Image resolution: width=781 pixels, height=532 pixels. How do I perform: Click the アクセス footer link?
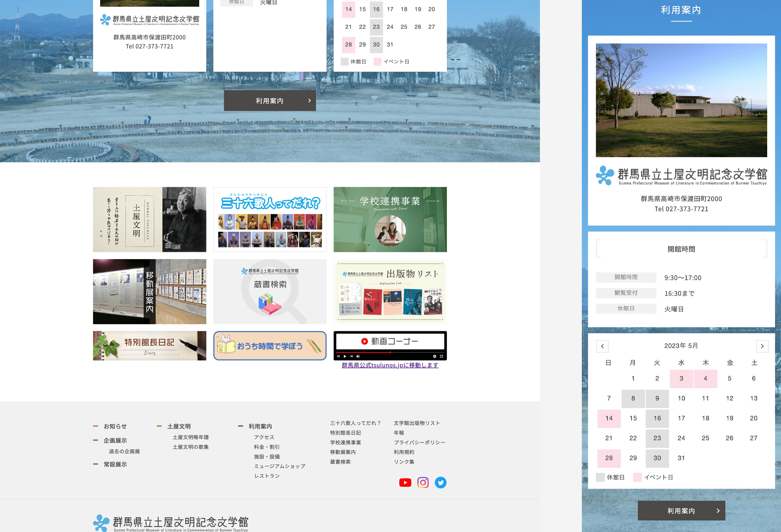pos(264,437)
